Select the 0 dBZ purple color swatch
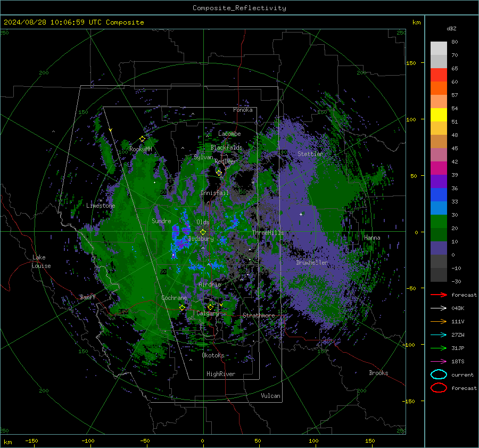This screenshot has height=448, width=479. click(x=439, y=248)
